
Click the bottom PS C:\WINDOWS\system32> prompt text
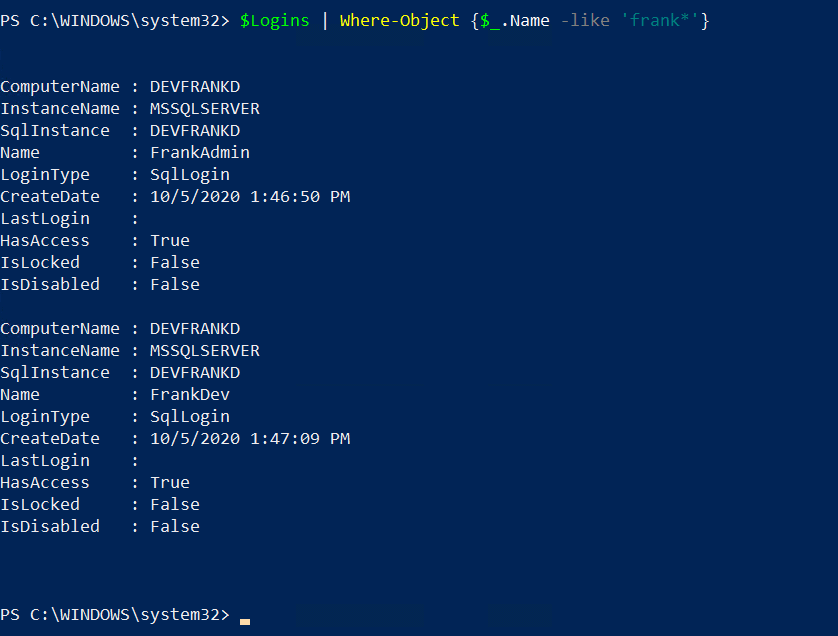pos(115,614)
